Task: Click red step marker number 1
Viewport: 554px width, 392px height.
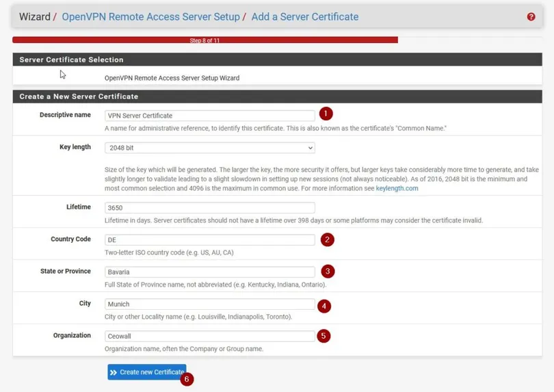Action: coord(326,114)
